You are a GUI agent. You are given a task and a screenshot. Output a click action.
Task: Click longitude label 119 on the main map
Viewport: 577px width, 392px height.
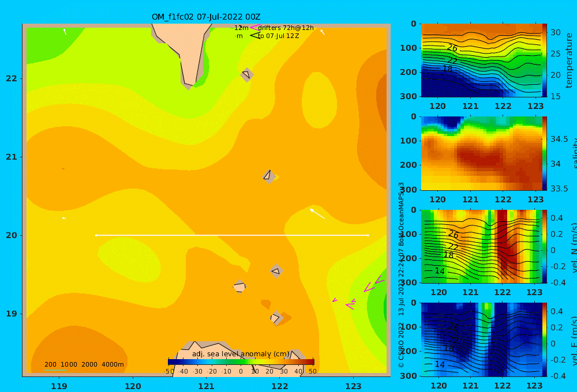[59, 386]
